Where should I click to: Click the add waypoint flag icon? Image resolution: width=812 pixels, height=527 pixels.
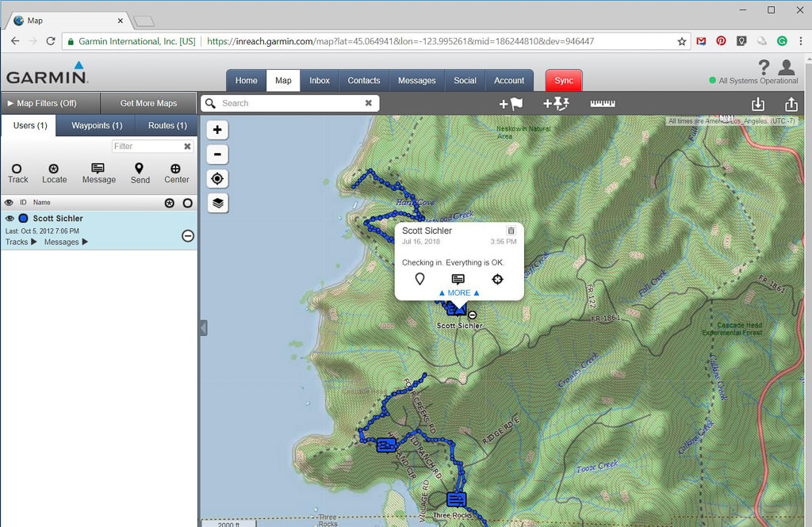point(511,104)
